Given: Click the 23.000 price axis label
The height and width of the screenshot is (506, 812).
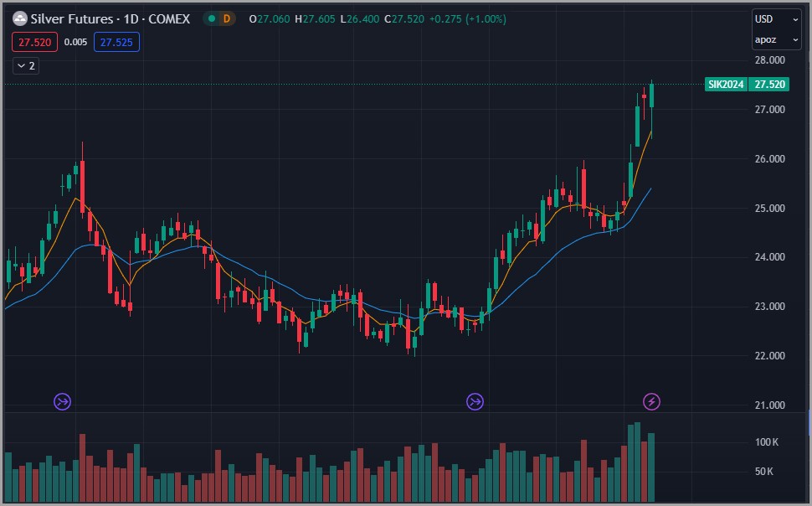Looking at the screenshot, I should tap(769, 307).
